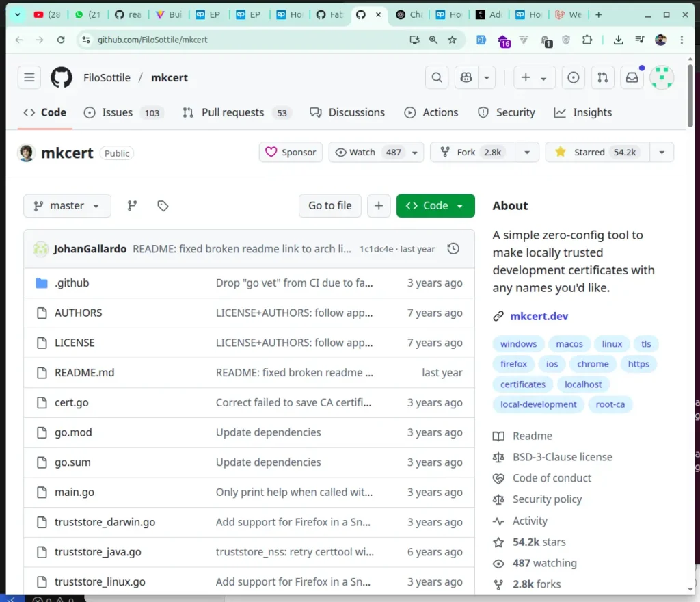Expand the star lists dropdown arrow
This screenshot has height=602, width=700.
point(662,153)
